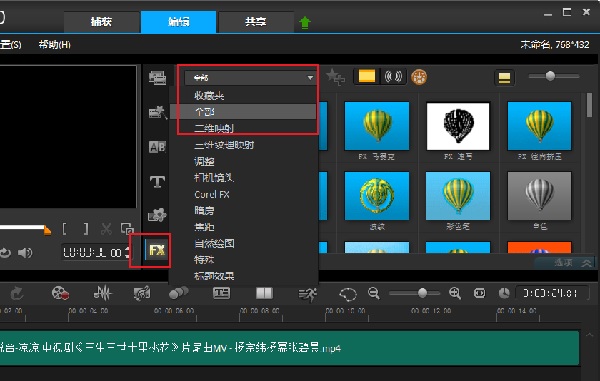The image size is (600, 381).
Task: Open the Instant Project templates icon
Action: (157, 112)
